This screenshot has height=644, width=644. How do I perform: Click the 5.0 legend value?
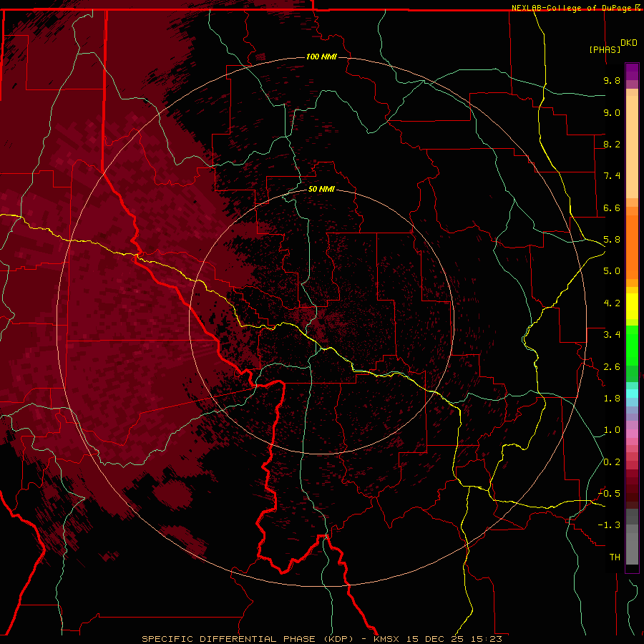pos(612,271)
